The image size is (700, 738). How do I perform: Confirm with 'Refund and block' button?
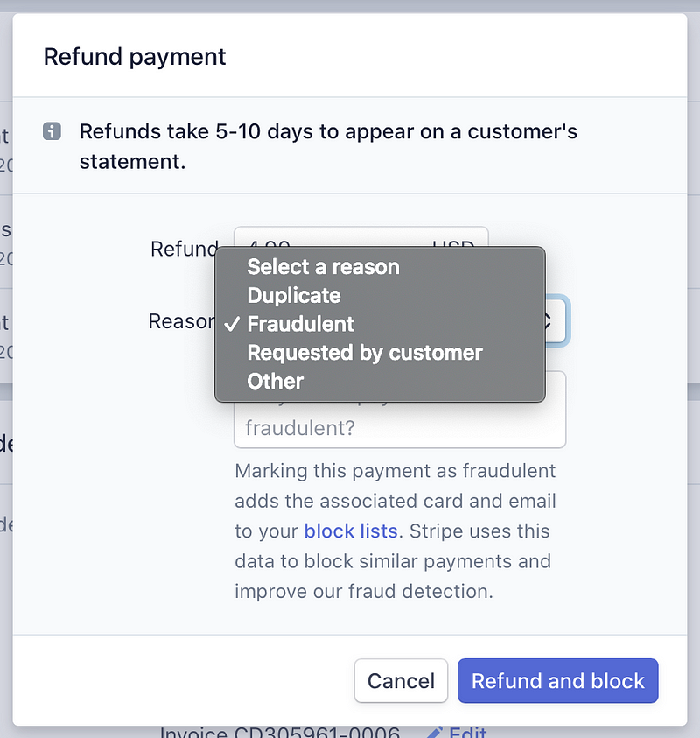point(557,681)
